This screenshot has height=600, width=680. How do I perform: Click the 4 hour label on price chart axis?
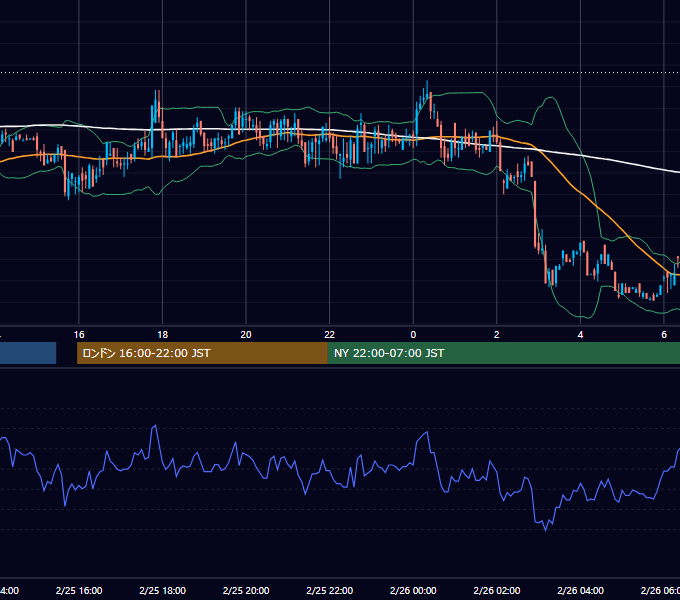pyautogui.click(x=580, y=335)
